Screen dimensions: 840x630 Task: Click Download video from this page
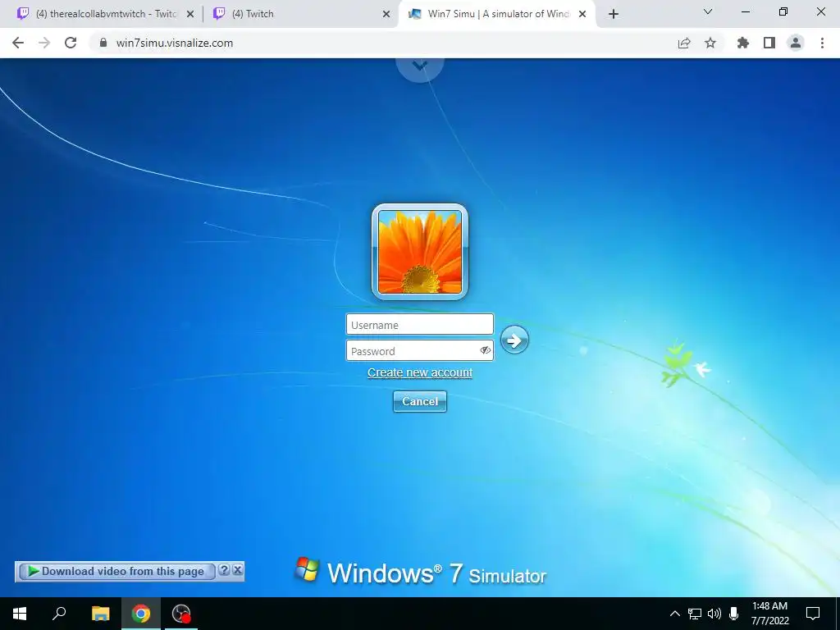pos(116,571)
